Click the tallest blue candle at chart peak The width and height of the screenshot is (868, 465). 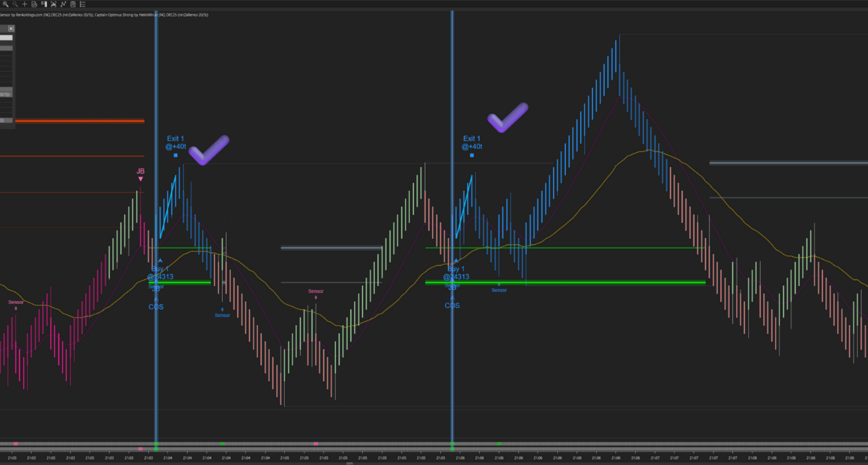point(615,56)
